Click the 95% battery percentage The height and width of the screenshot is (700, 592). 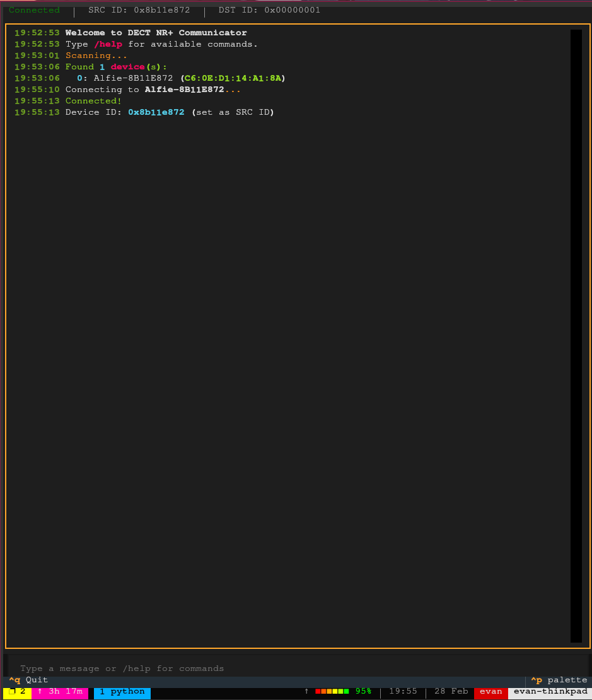(x=363, y=691)
